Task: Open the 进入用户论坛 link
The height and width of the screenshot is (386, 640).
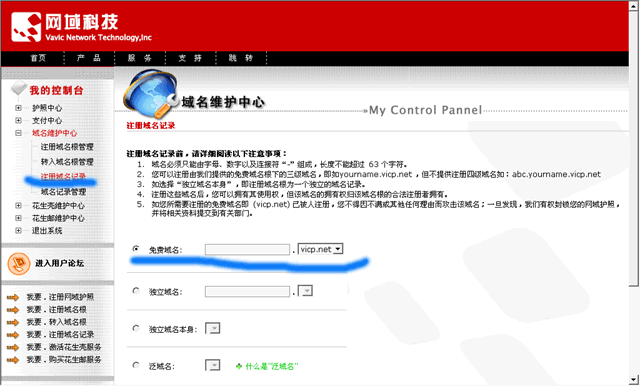Action: click(60, 264)
